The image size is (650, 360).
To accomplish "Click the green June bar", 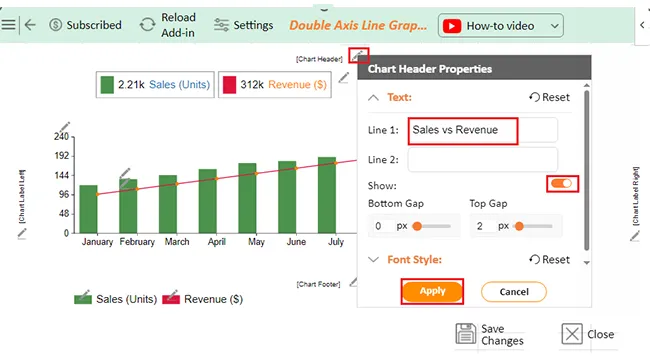I will pyautogui.click(x=287, y=197).
